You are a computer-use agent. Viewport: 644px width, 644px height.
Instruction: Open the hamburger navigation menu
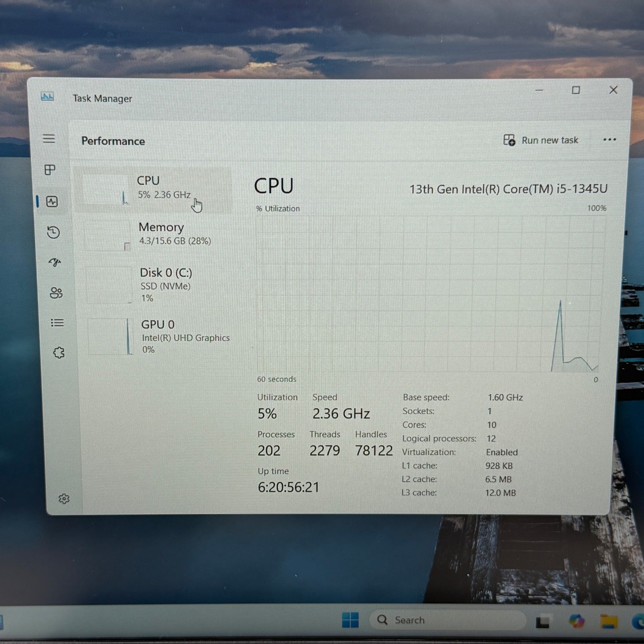(x=49, y=139)
